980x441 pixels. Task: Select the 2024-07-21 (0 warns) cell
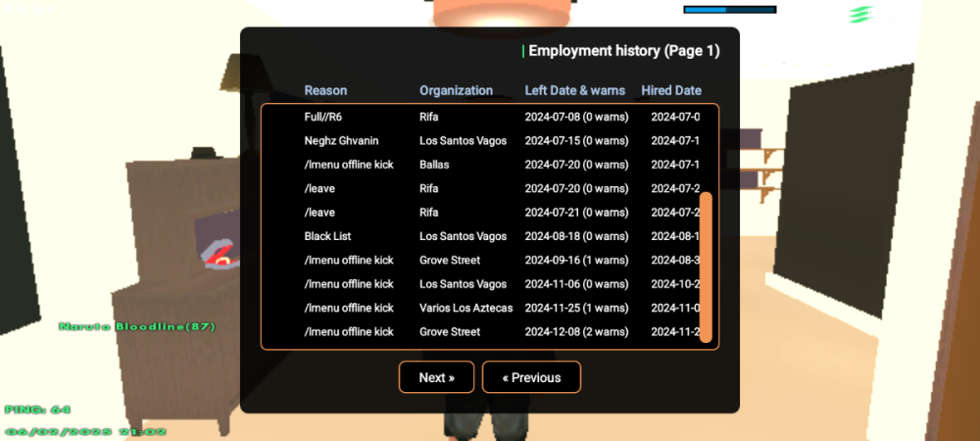576,213
